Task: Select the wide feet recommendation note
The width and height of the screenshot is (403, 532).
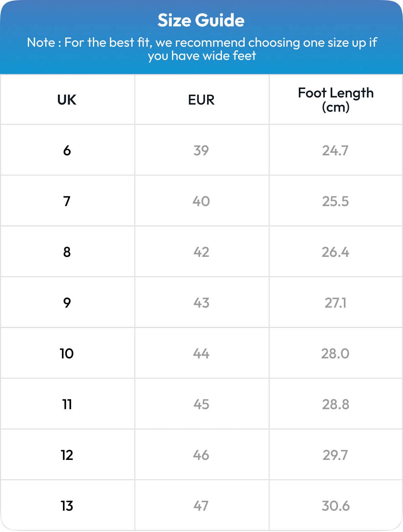Action: point(202,49)
